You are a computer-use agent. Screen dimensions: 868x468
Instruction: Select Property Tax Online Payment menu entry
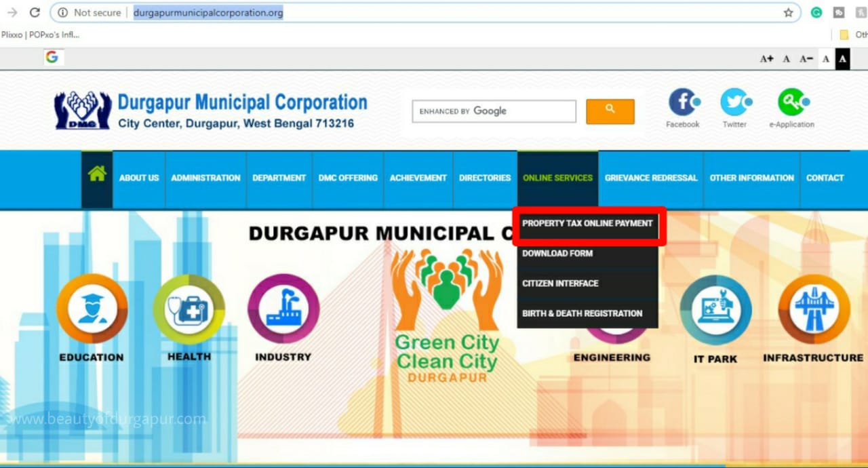click(588, 223)
